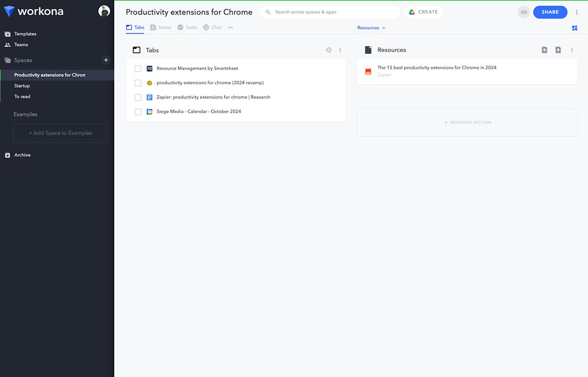Image resolution: width=588 pixels, height=377 pixels.
Task: Click the search magnifier icon
Action: click(268, 12)
